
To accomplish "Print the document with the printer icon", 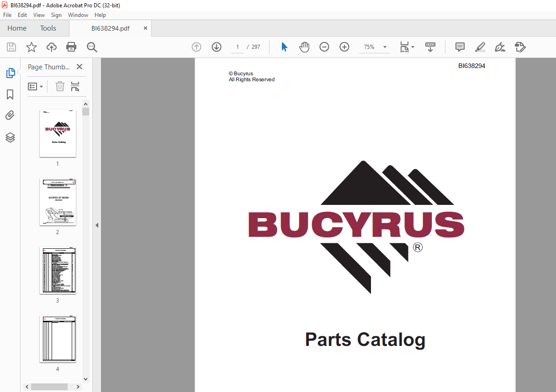I will coord(71,47).
